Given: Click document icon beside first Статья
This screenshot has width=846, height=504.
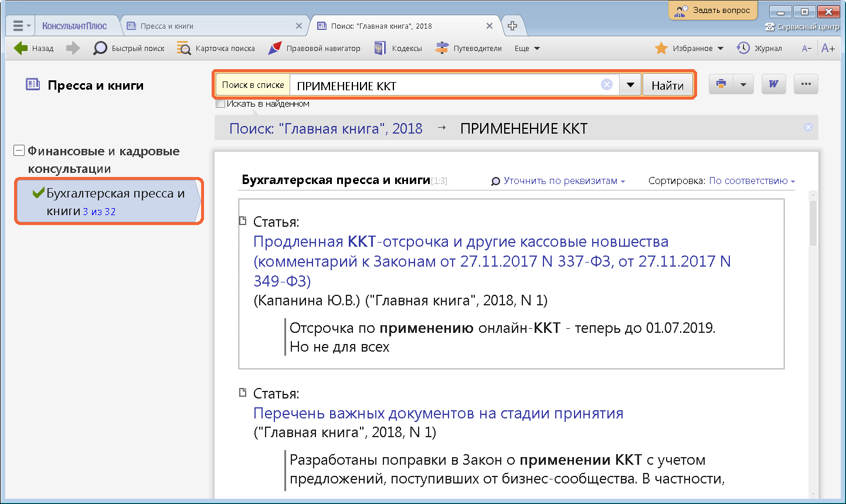Looking at the screenshot, I should click(243, 221).
